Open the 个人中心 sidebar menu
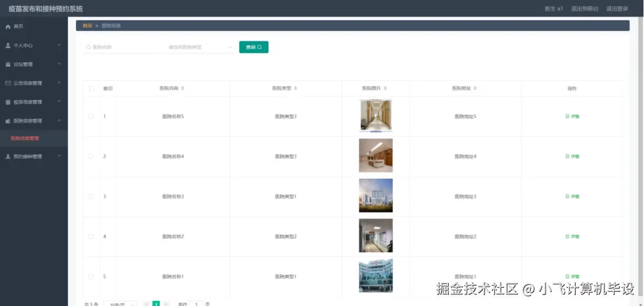The width and height of the screenshot is (644, 306). (34, 46)
